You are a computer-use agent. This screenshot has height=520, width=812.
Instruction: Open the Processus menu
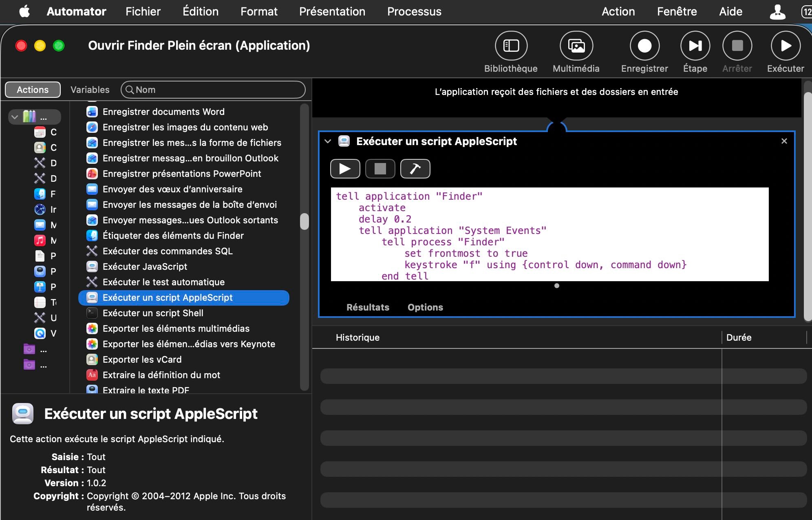(x=414, y=11)
